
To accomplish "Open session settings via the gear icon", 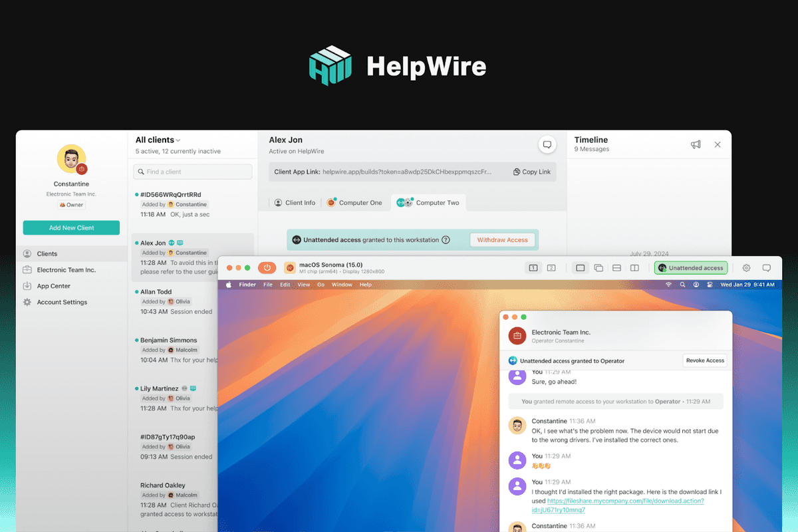I will point(746,267).
